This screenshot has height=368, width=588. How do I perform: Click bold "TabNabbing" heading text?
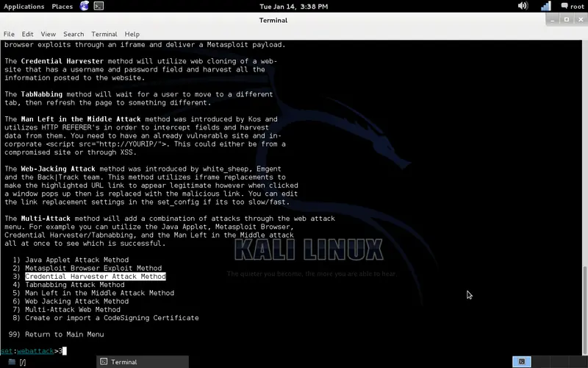coord(42,94)
